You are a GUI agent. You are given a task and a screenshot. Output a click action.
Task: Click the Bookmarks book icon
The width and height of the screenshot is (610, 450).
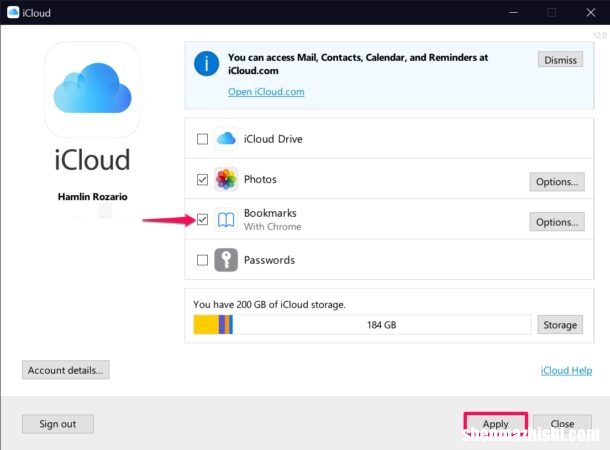tap(225, 220)
